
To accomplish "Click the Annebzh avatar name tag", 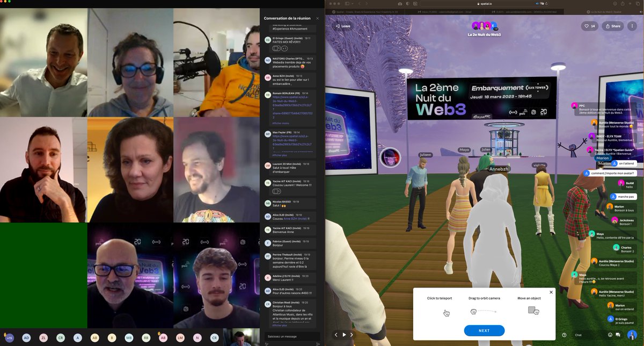I will pyautogui.click(x=498, y=169).
